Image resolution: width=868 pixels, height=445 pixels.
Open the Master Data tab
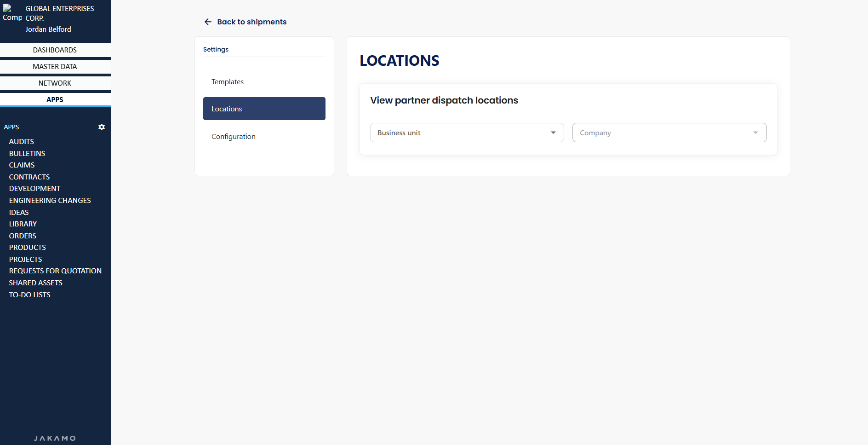coord(55,66)
